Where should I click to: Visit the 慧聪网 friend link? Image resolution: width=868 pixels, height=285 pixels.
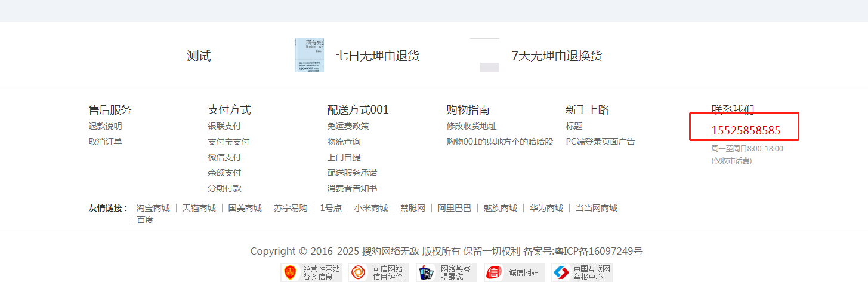click(x=413, y=208)
